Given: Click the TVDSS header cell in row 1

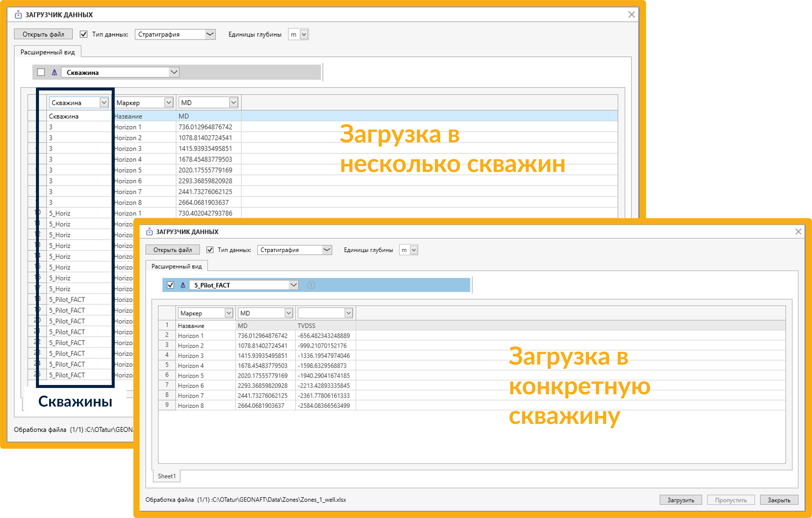Looking at the screenshot, I should (325, 326).
